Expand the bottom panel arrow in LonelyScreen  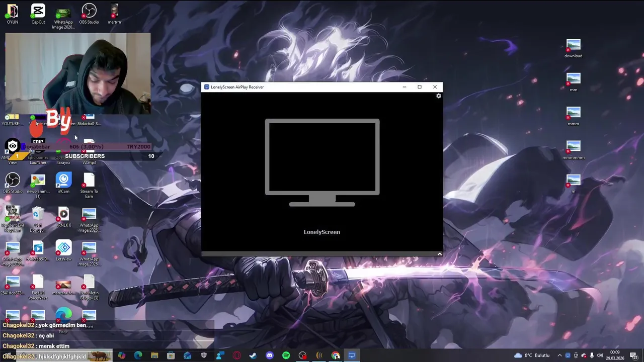tap(439, 254)
